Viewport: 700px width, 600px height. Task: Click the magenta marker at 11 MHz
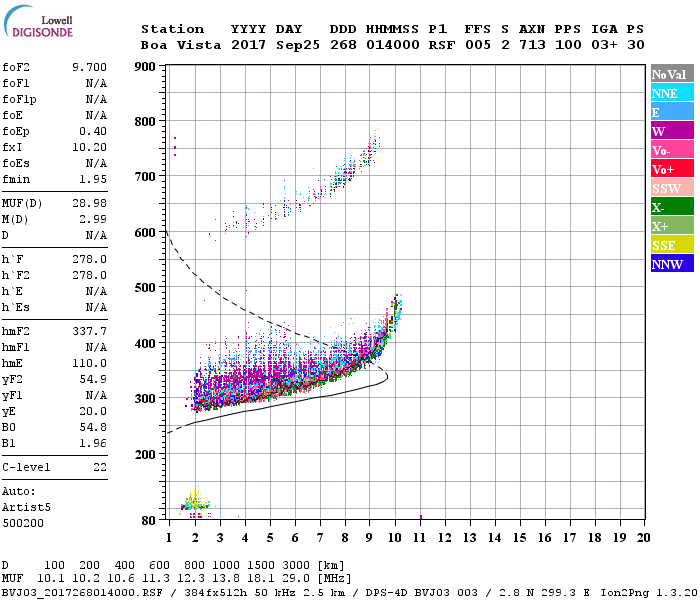(x=421, y=517)
